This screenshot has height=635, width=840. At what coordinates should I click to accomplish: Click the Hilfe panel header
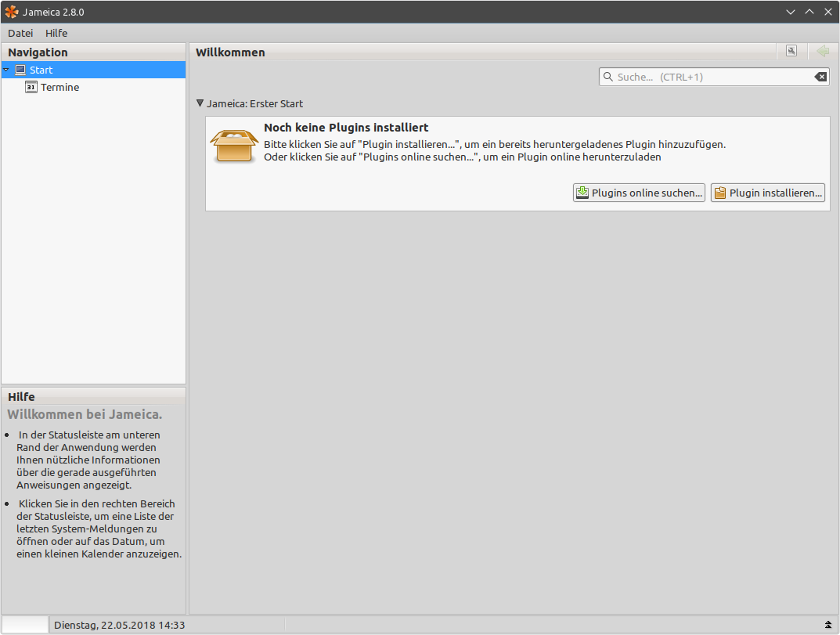coord(93,396)
